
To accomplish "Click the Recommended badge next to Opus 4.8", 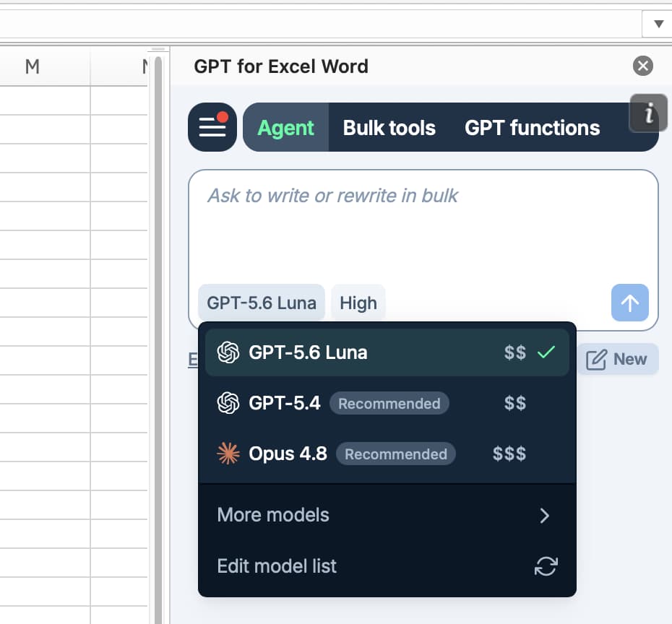I will (x=395, y=454).
